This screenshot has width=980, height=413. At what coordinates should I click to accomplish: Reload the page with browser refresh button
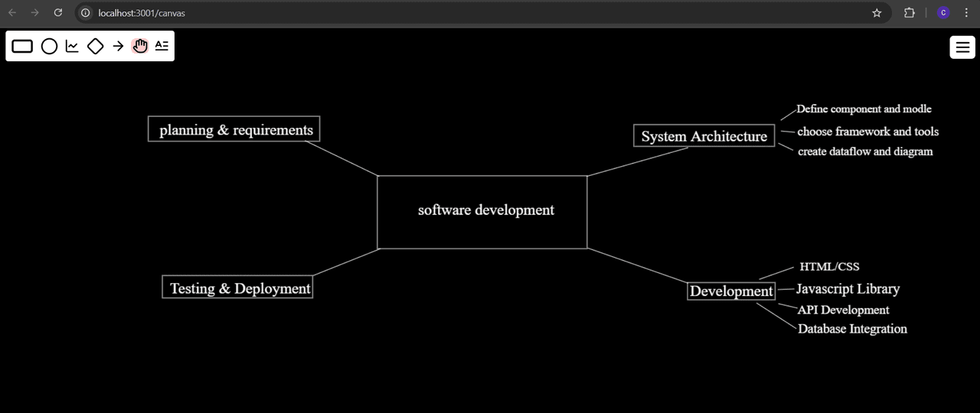[x=58, y=13]
